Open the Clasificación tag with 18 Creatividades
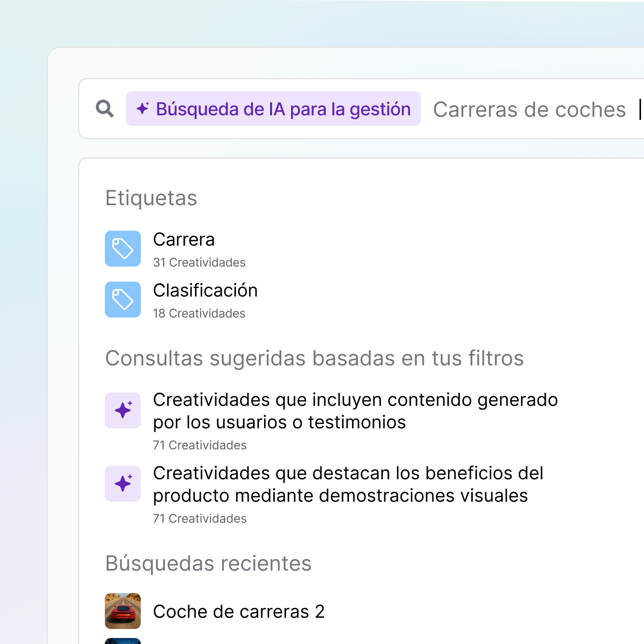644x644 pixels. click(206, 290)
